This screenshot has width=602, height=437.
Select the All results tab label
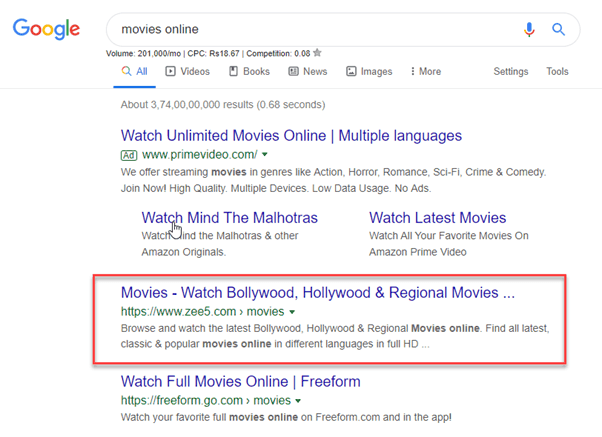coord(142,71)
